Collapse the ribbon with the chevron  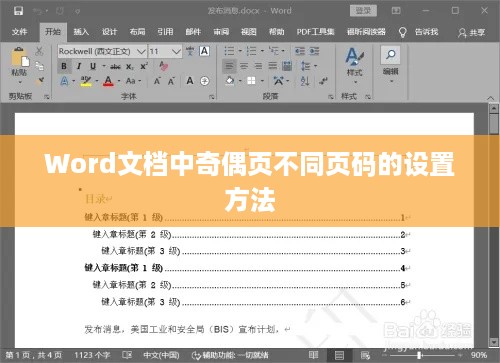pyautogui.click(x=490, y=98)
